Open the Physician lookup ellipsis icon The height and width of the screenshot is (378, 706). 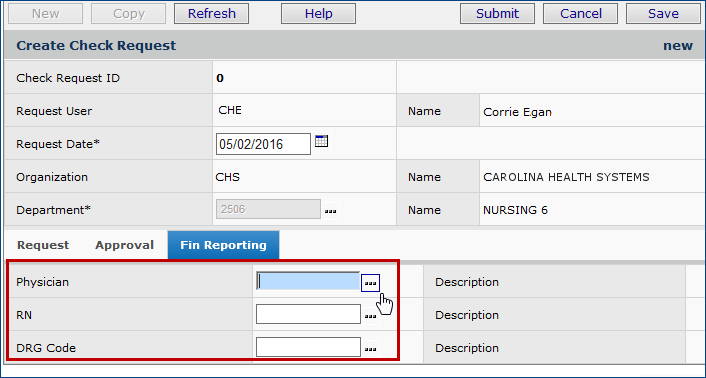click(x=371, y=283)
